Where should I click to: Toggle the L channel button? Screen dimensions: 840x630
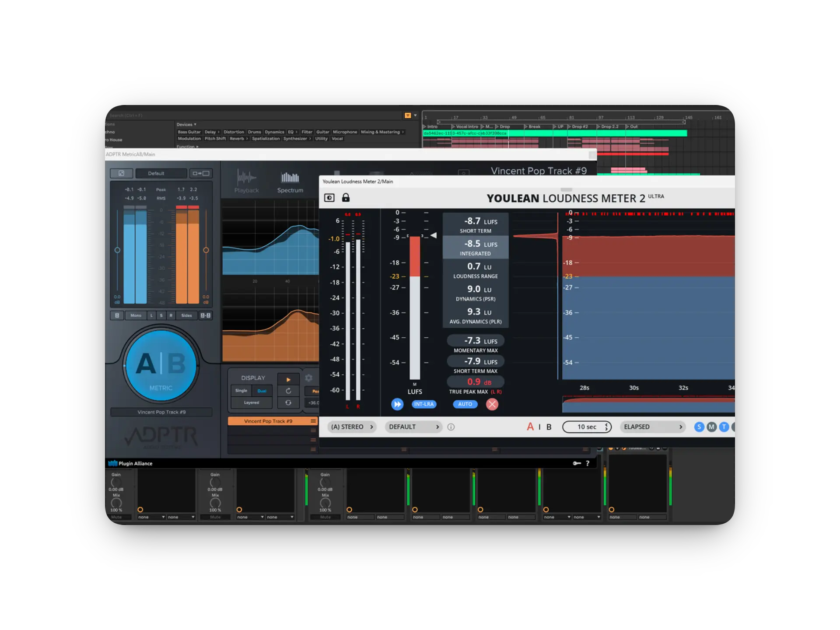pyautogui.click(x=152, y=315)
